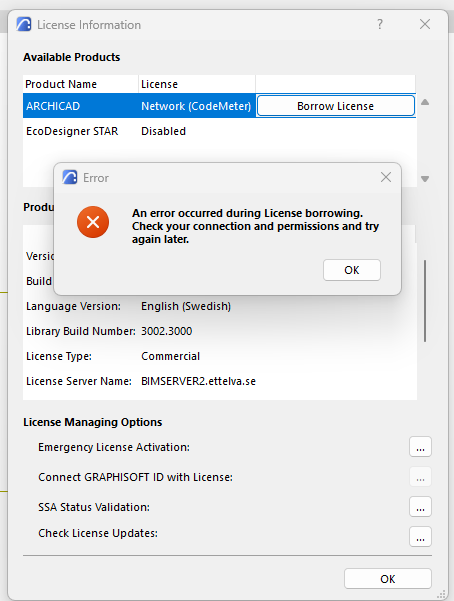Click the red error cross icon
This screenshot has width=454, height=601.
(x=93, y=222)
